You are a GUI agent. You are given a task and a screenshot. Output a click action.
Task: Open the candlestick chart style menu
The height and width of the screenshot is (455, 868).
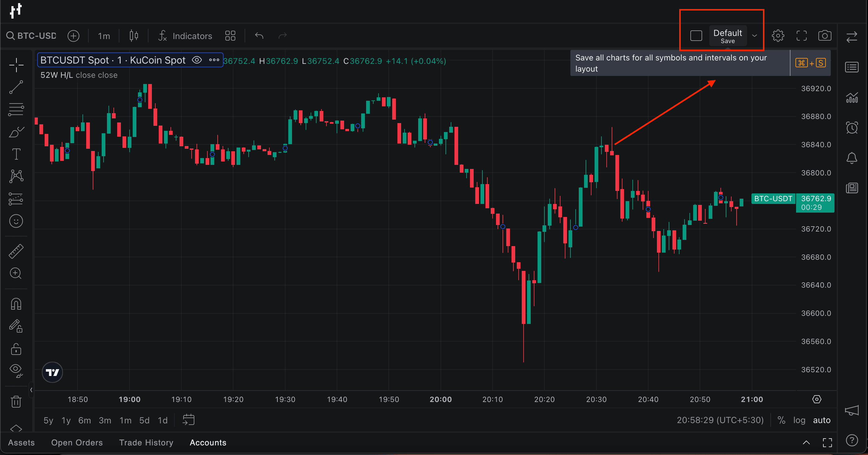(134, 36)
